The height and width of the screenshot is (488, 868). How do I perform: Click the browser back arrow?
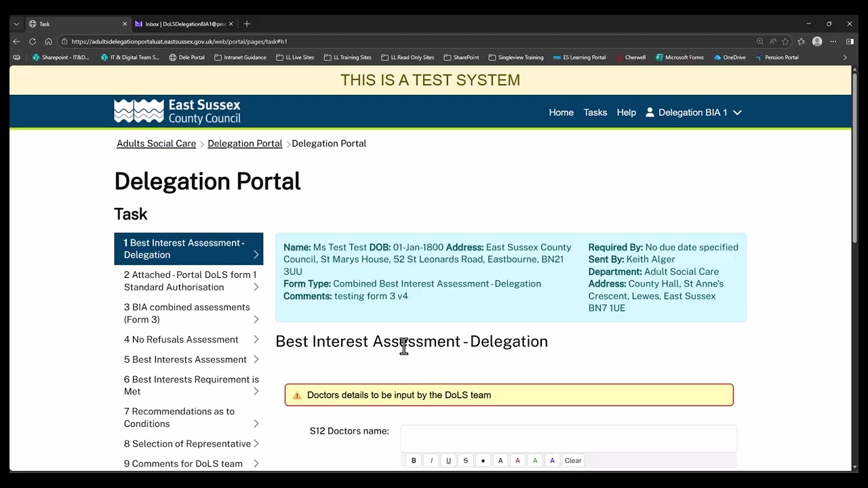(x=16, y=41)
